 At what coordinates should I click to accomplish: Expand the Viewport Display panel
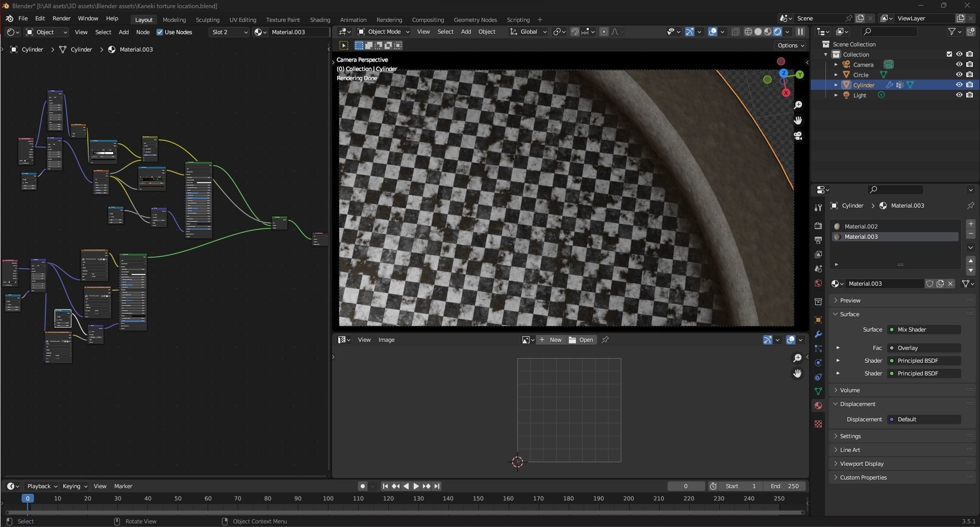[862, 464]
